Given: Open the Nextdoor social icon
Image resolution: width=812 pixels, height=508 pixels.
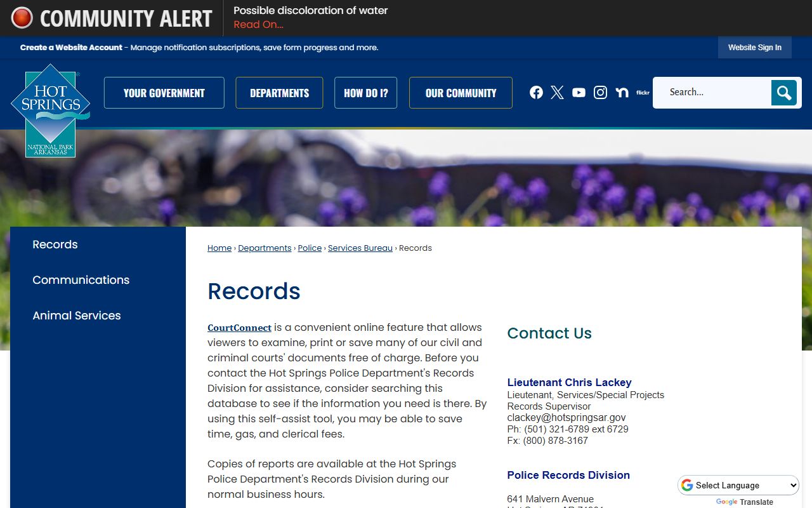Looking at the screenshot, I should [622, 93].
